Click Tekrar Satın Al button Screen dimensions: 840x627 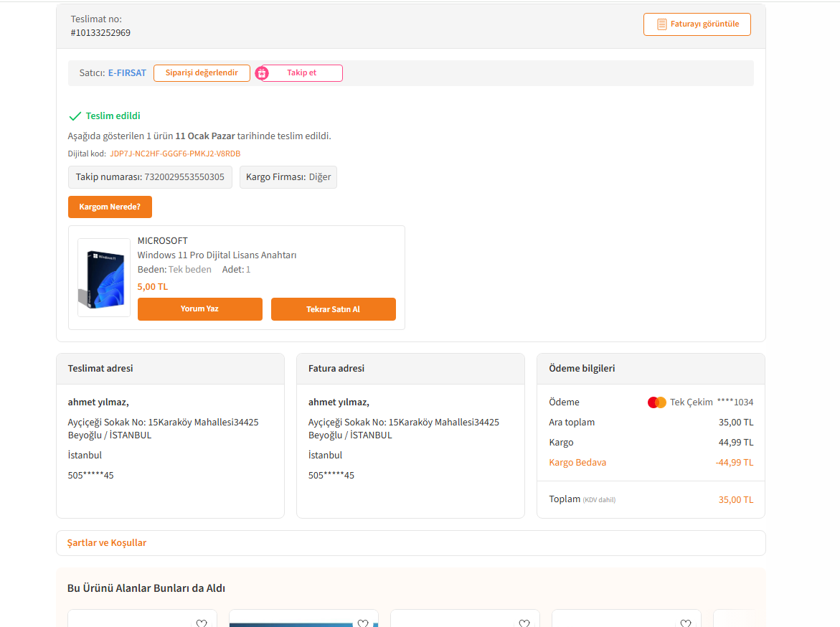click(334, 309)
